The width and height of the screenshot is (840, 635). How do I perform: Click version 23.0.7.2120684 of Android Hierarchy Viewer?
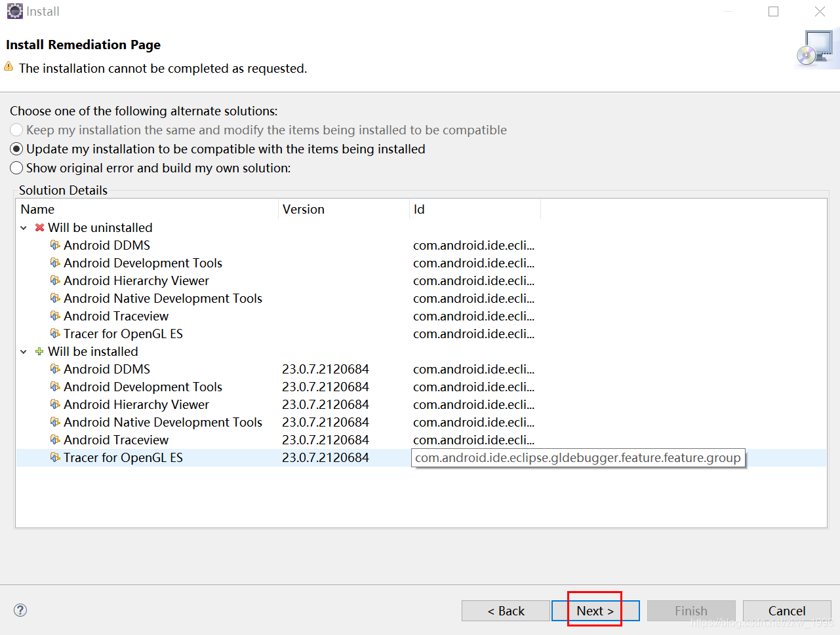[x=325, y=404]
